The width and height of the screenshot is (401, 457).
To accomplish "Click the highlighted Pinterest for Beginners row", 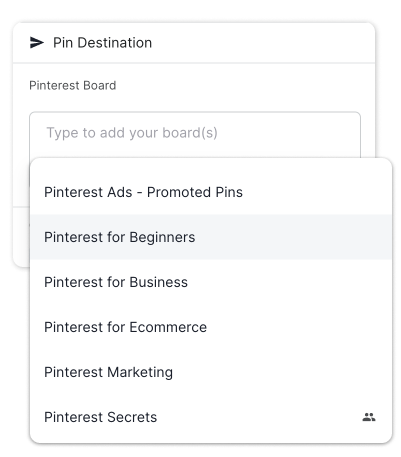I will click(x=211, y=237).
